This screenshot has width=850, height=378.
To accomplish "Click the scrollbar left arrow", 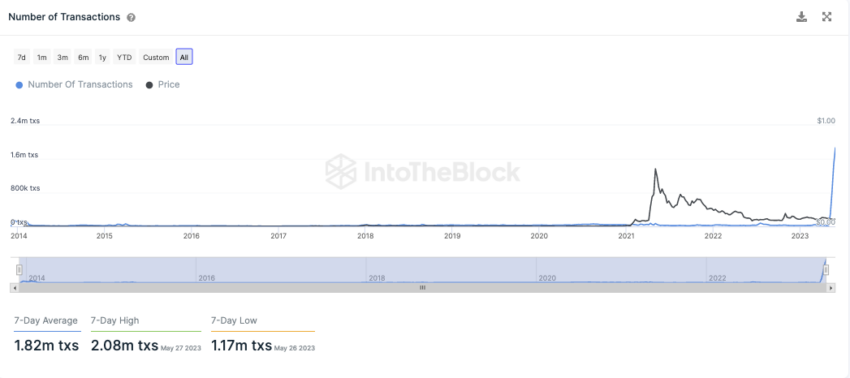I will [15, 288].
